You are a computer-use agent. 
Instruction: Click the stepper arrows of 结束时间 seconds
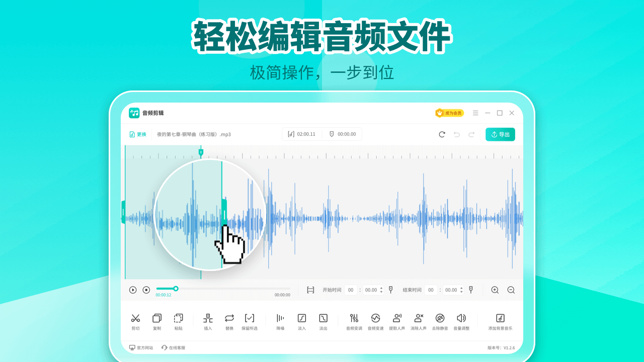click(461, 290)
